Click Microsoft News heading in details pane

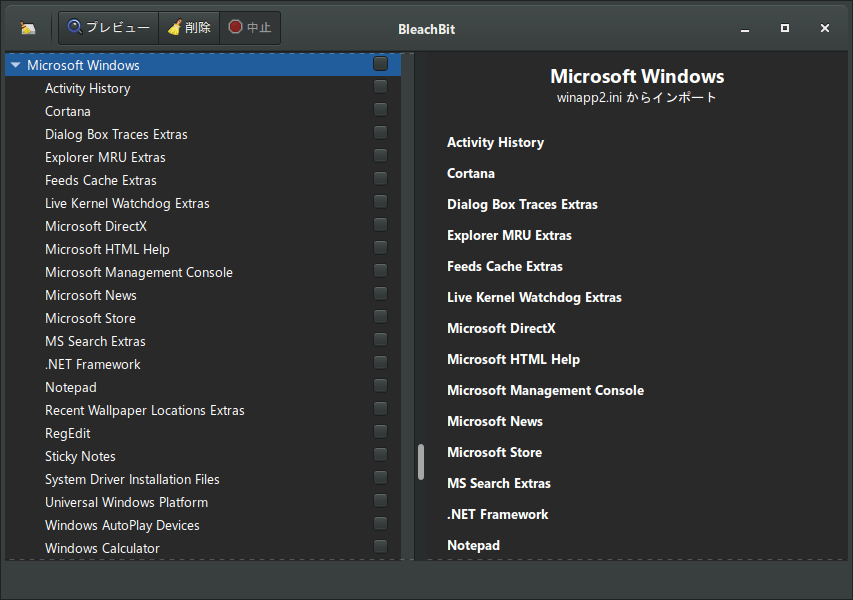click(x=495, y=422)
